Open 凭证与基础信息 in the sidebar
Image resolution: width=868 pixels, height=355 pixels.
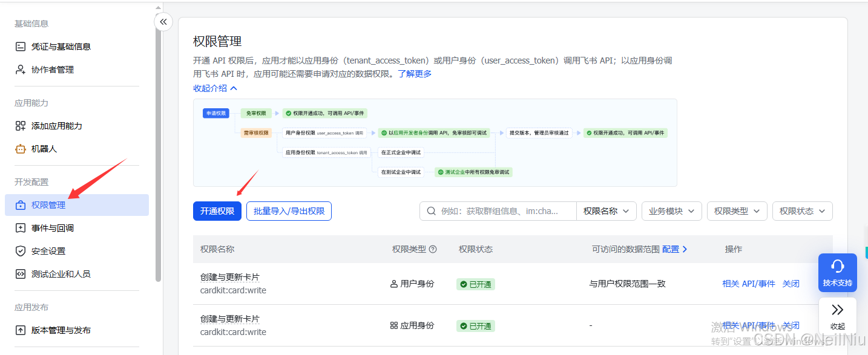coord(61,47)
